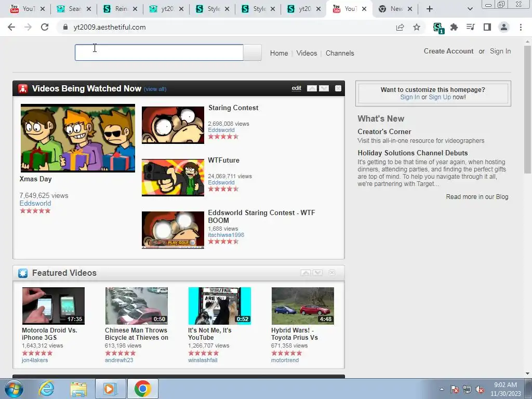Click Read more in our Blog

pos(477,197)
